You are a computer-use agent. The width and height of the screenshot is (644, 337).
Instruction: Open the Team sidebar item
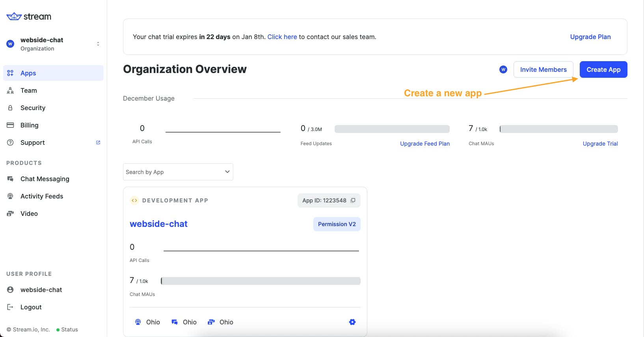pos(53,90)
